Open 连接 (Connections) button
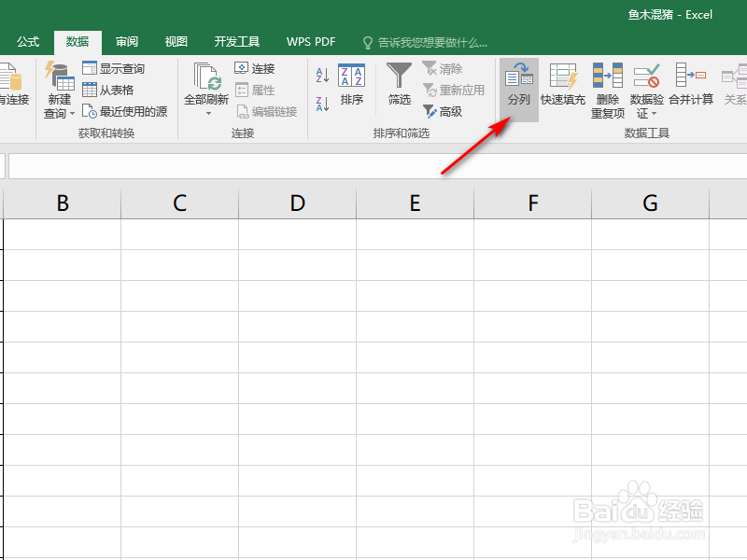This screenshot has height=560, width=747. click(255, 68)
